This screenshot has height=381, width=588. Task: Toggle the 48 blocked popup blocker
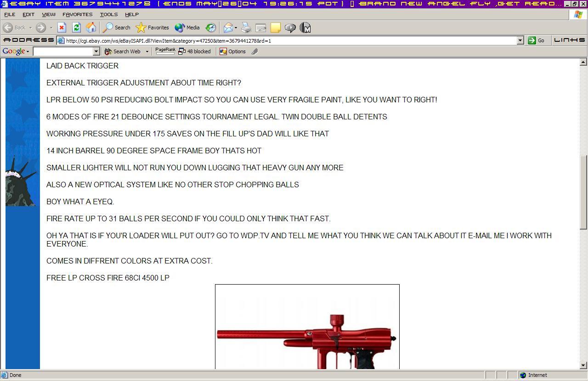point(194,51)
